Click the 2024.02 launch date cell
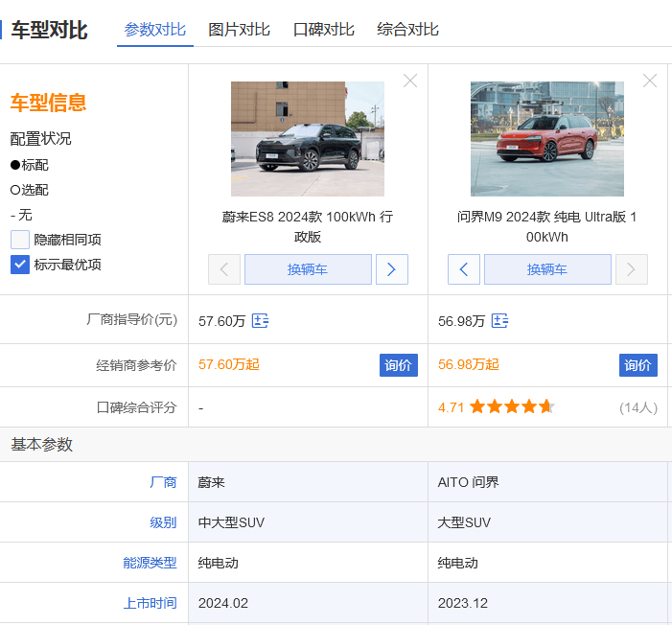The width and height of the screenshot is (672, 625). click(x=308, y=603)
